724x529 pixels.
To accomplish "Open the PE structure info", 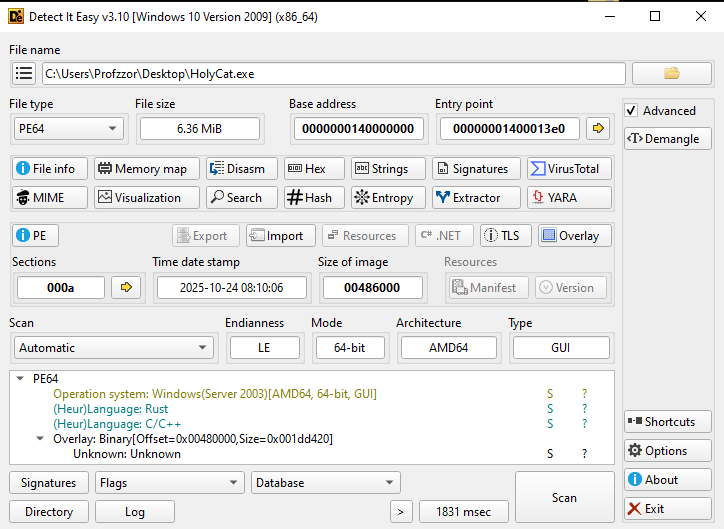I will tap(36, 235).
